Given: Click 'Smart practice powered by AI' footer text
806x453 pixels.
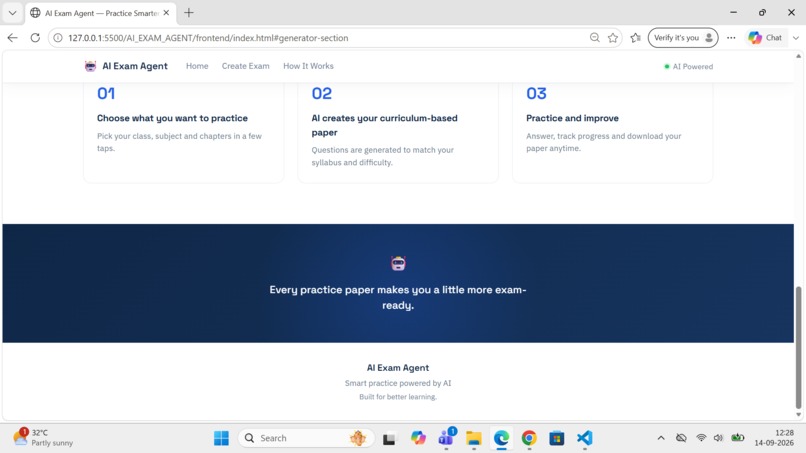Looking at the screenshot, I should tap(398, 383).
